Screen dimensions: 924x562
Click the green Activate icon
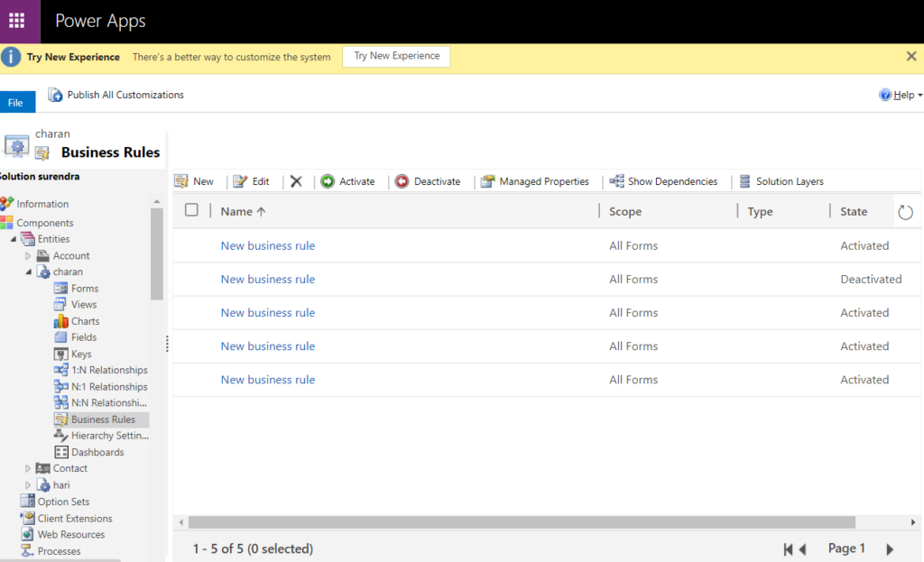pyautogui.click(x=328, y=181)
